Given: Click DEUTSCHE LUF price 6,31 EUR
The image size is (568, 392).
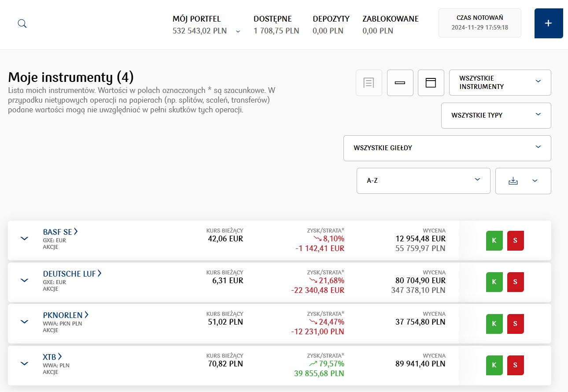Looking at the screenshot, I should click(x=228, y=281).
